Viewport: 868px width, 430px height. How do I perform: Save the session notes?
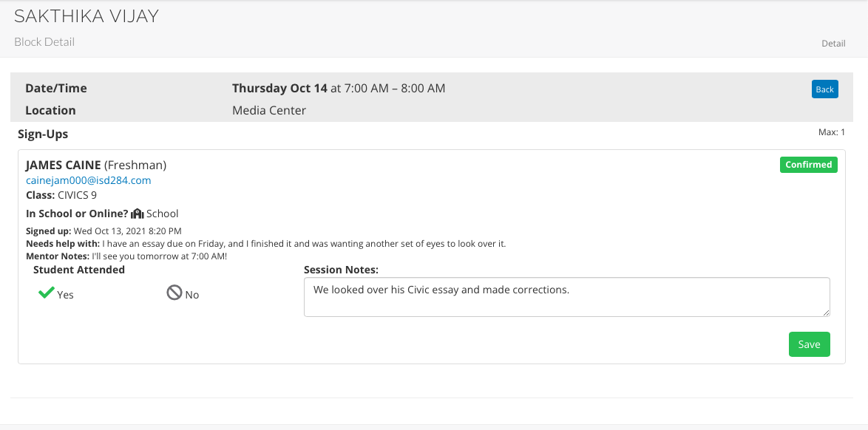pos(809,344)
